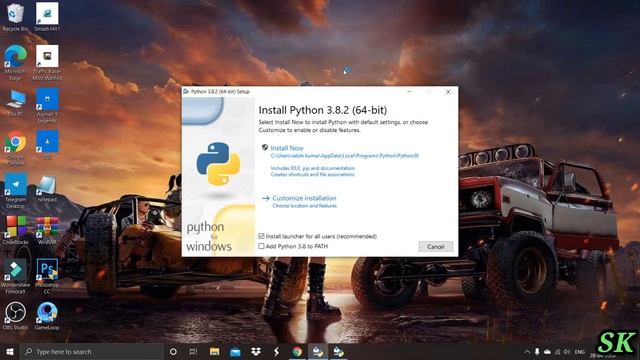The height and width of the screenshot is (360, 640).
Task: Open Mail app from taskbar
Action: (235, 351)
